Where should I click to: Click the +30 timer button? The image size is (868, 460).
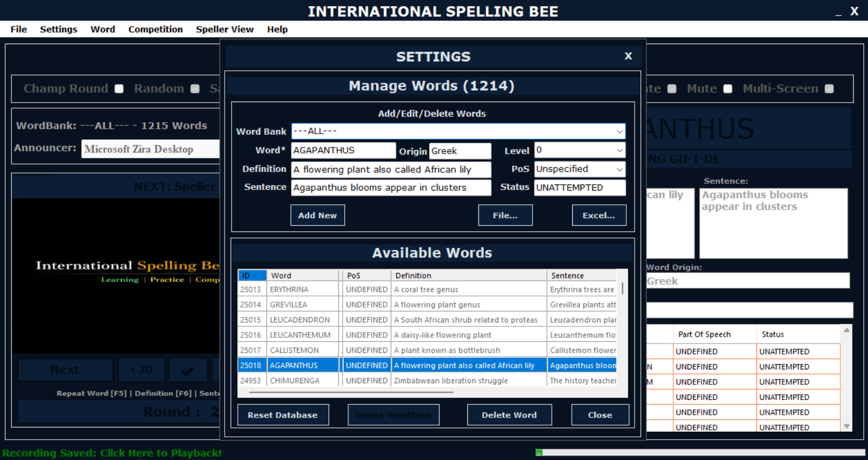(141, 370)
